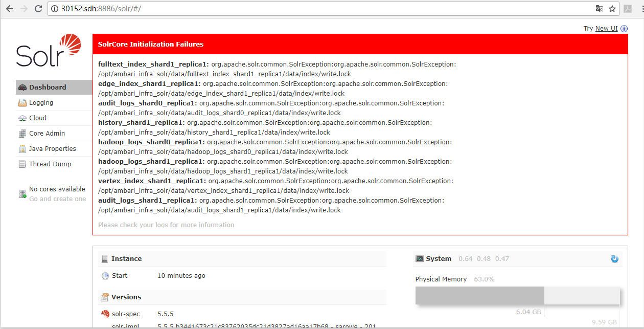Click the browser forward arrow
The height and width of the screenshot is (329, 644).
click(x=24, y=9)
